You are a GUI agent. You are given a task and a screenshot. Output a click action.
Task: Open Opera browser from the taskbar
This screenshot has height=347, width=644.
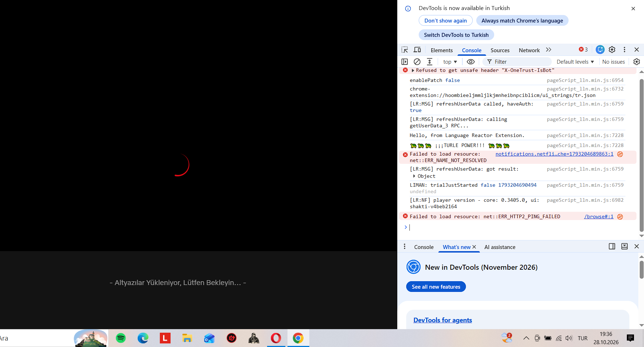pos(276,338)
